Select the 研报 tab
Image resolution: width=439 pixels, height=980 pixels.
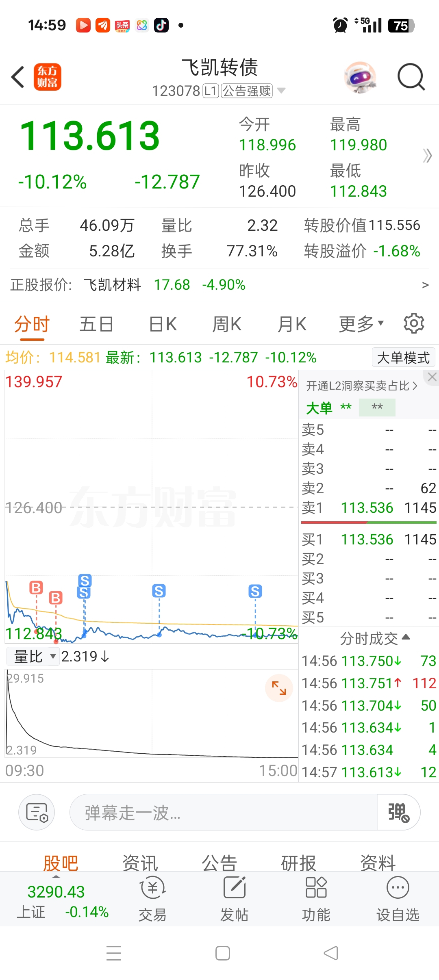tap(299, 862)
